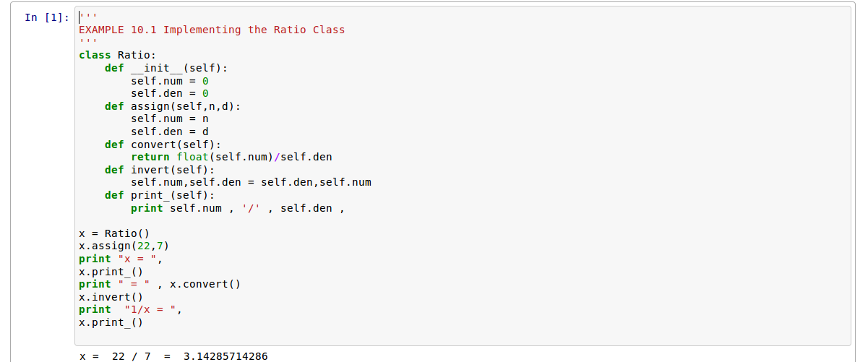Click the self.den = 0 line
The width and height of the screenshot is (868, 362).
click(169, 93)
